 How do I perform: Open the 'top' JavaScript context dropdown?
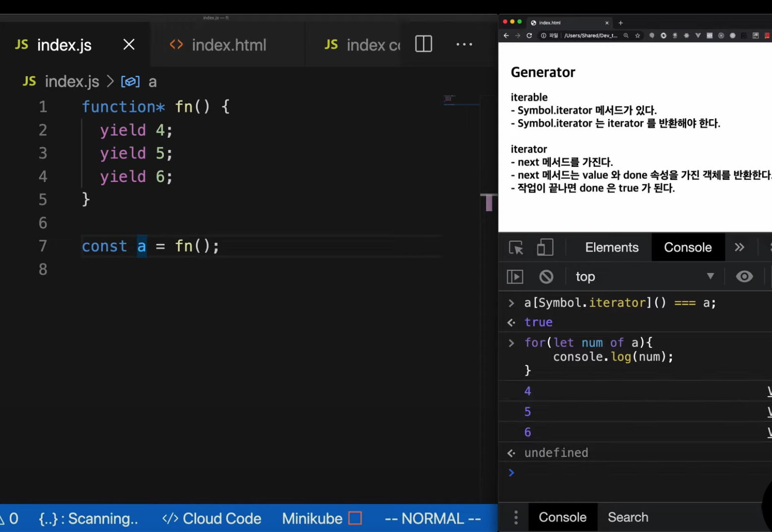644,276
